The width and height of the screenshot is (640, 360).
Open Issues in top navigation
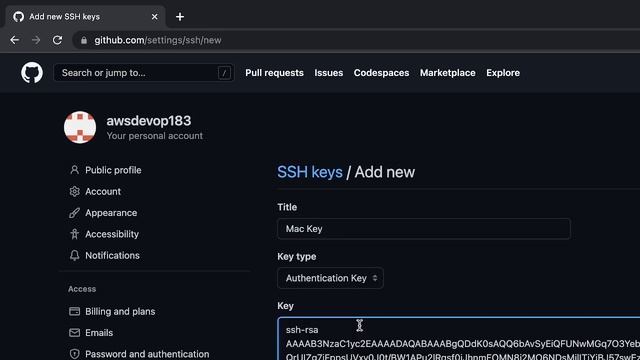click(329, 73)
